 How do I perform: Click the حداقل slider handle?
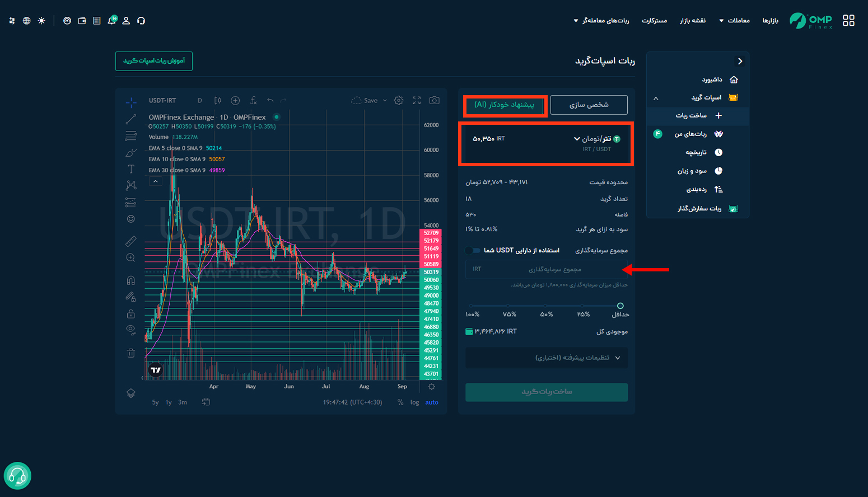point(620,306)
